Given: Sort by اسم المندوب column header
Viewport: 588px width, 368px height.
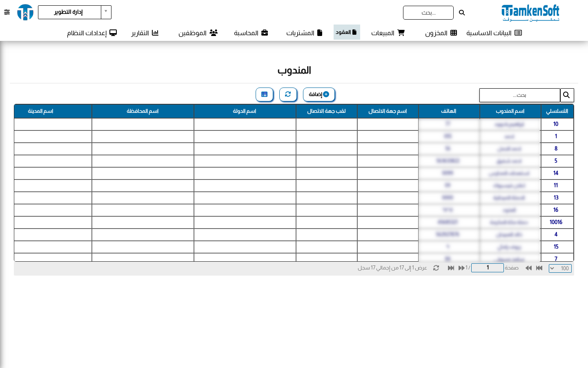Looking at the screenshot, I should tap(510, 111).
